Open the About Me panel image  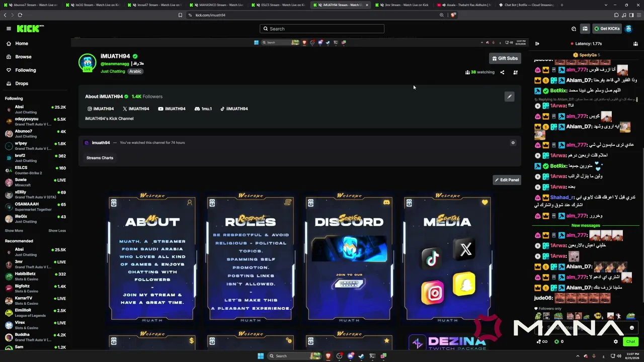click(152, 257)
